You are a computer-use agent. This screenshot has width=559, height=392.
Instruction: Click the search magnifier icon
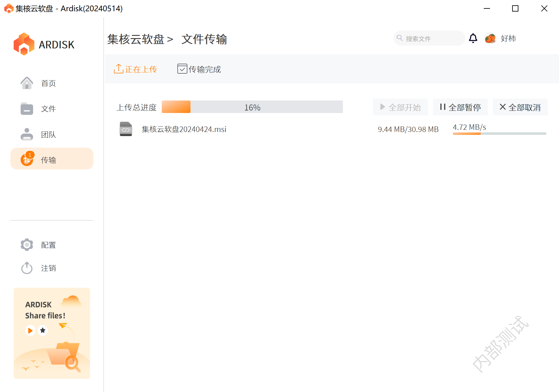(399, 38)
